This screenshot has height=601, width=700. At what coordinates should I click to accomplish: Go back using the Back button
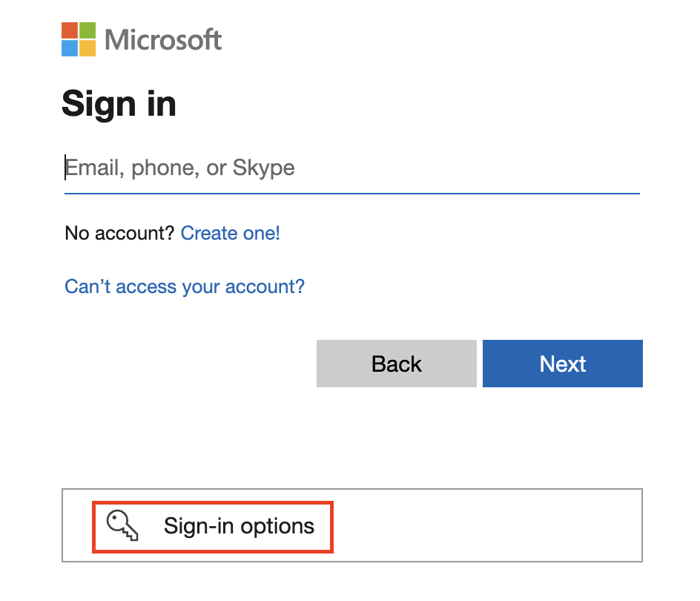[396, 364]
